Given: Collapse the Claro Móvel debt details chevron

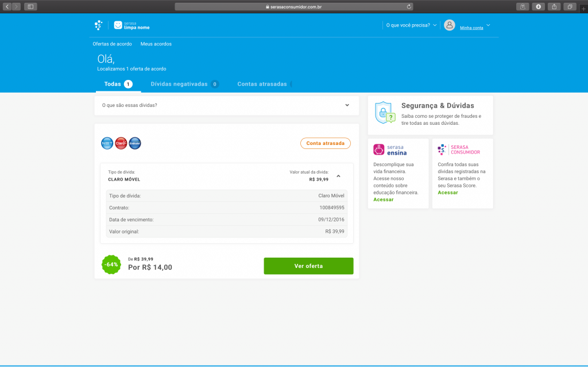Looking at the screenshot, I should (338, 176).
